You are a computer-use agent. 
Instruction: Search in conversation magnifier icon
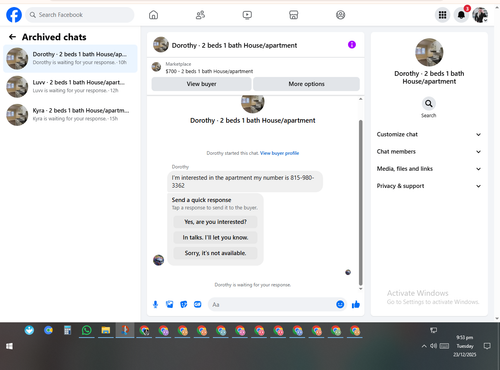(429, 104)
